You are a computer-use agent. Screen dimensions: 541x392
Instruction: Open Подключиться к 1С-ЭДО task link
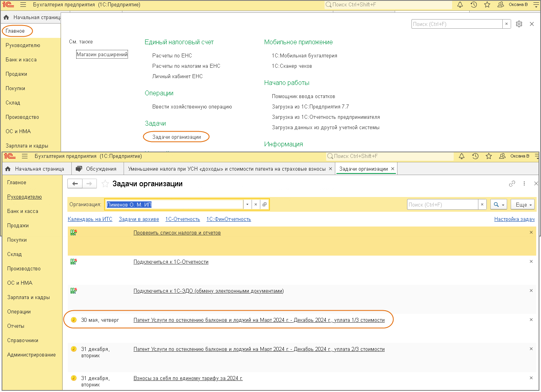click(209, 291)
